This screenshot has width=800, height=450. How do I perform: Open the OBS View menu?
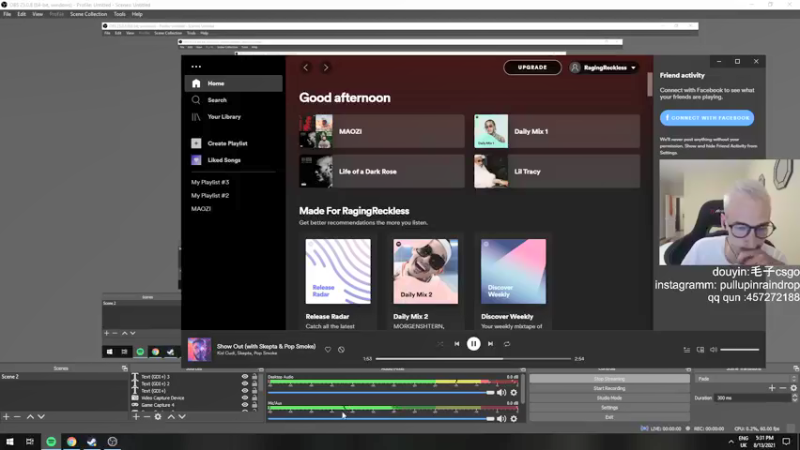tap(37, 14)
